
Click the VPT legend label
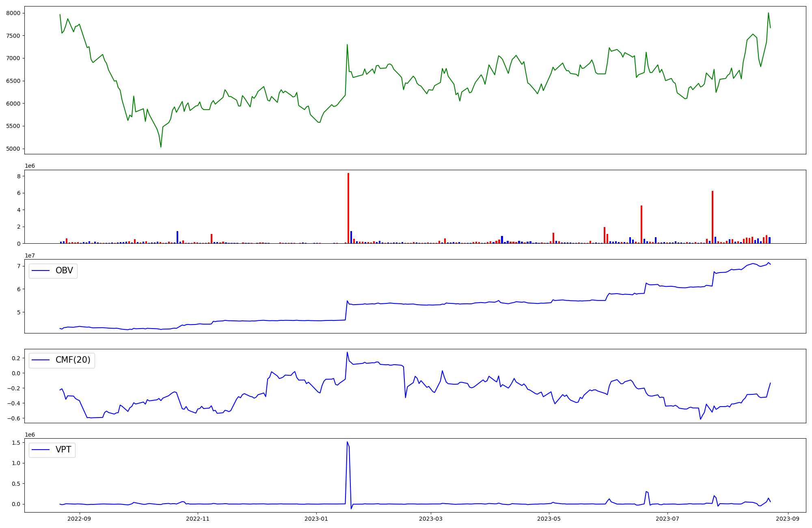(63, 450)
